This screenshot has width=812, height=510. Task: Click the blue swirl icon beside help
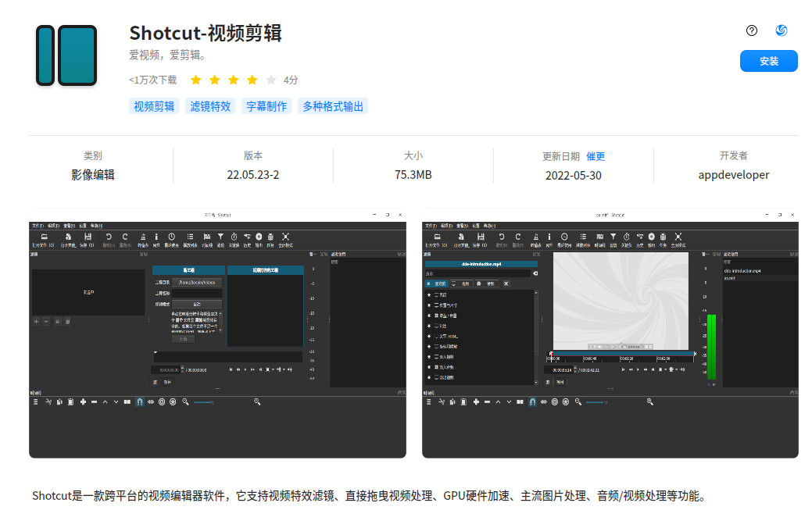pos(782,30)
